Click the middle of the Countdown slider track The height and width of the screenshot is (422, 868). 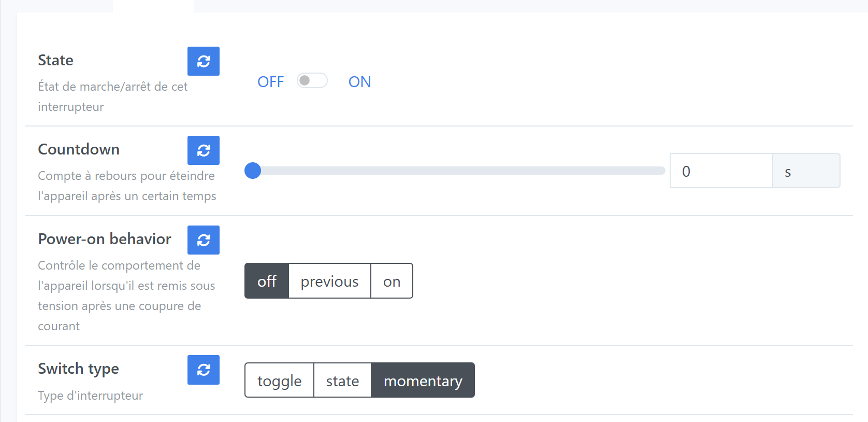(x=455, y=171)
